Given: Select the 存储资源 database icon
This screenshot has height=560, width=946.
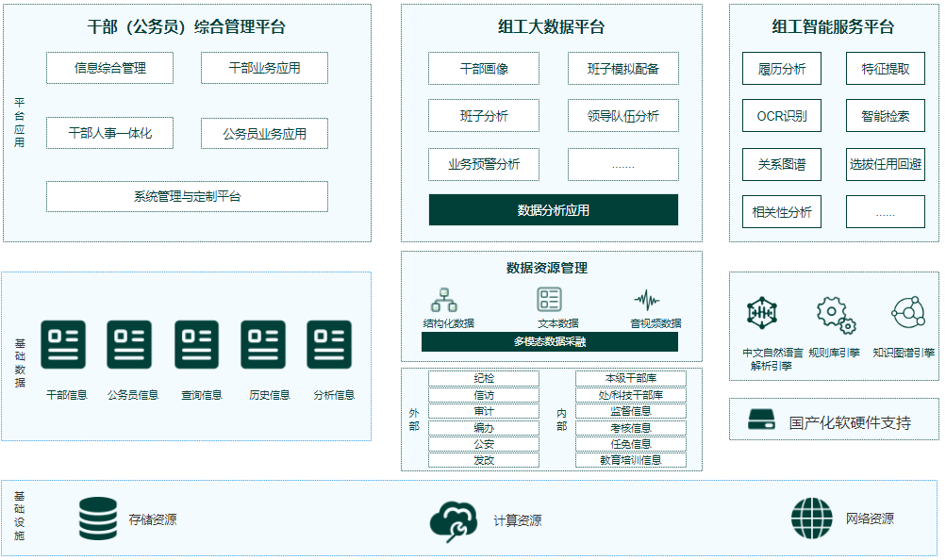Looking at the screenshot, I should click(x=98, y=519).
